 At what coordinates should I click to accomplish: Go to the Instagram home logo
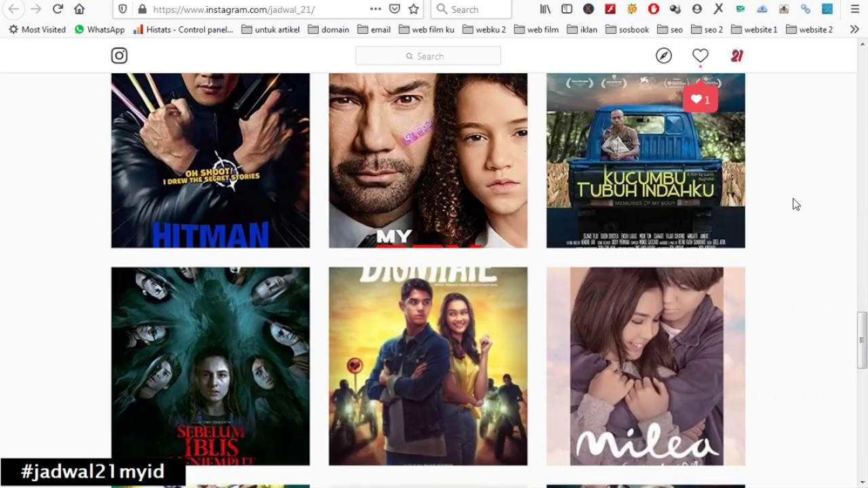119,56
